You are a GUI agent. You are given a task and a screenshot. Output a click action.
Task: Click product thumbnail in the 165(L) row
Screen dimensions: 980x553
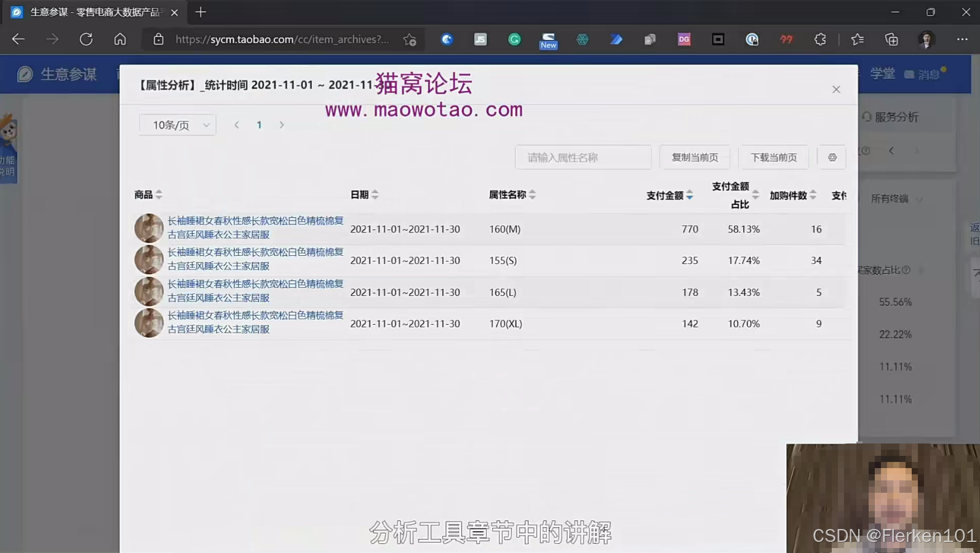[x=149, y=292]
